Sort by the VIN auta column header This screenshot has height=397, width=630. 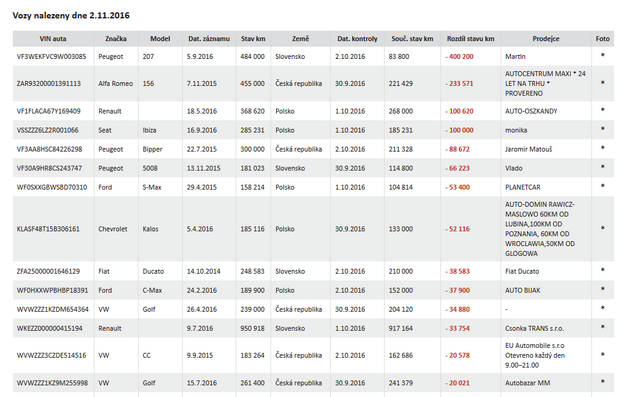[x=53, y=39]
